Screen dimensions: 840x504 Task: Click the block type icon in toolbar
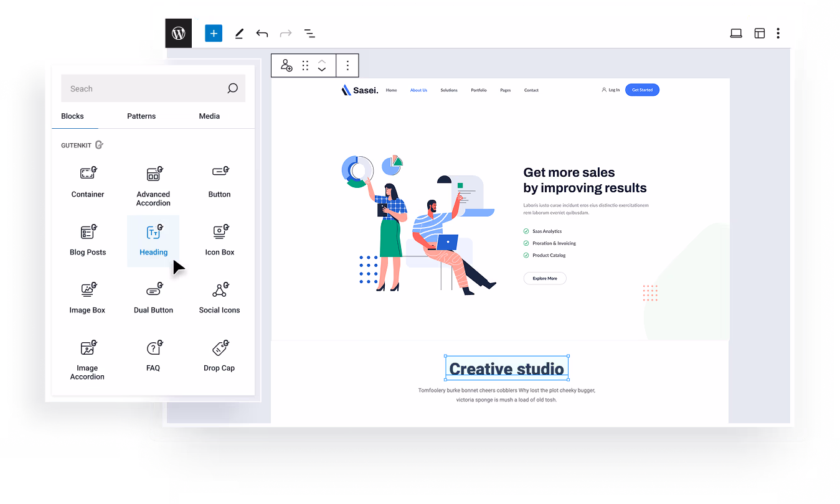(x=286, y=65)
